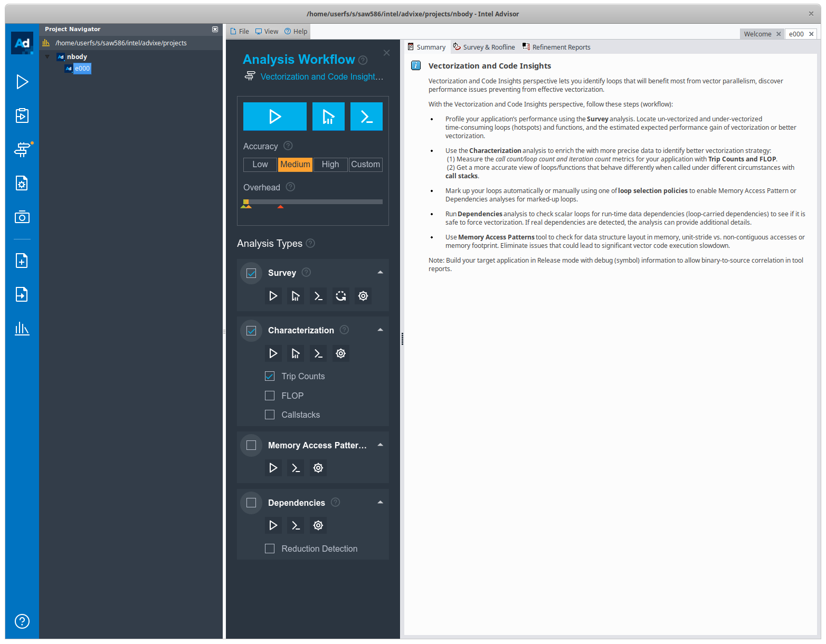Collapse the Characterization section arrow
The width and height of the screenshot is (826, 644).
(x=380, y=330)
